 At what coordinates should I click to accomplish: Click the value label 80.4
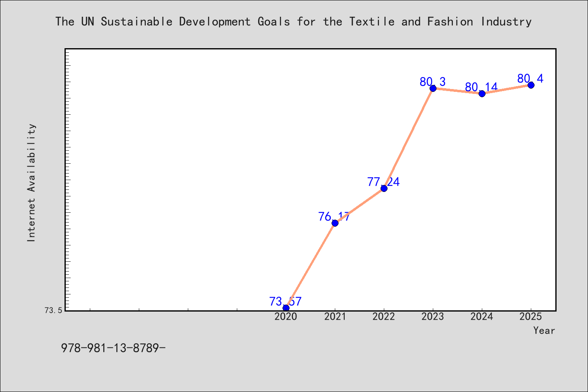(x=530, y=78)
